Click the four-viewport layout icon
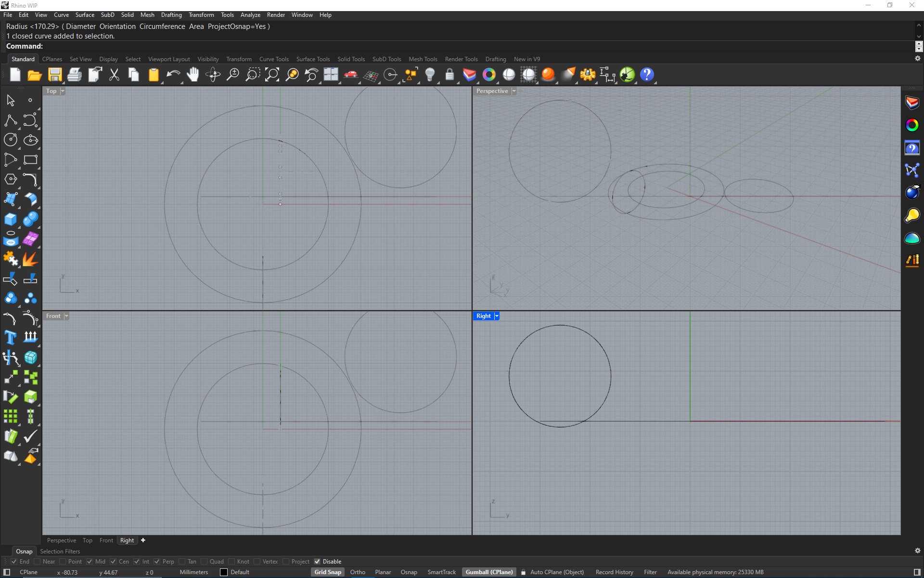This screenshot has height=578, width=924. 331,75
